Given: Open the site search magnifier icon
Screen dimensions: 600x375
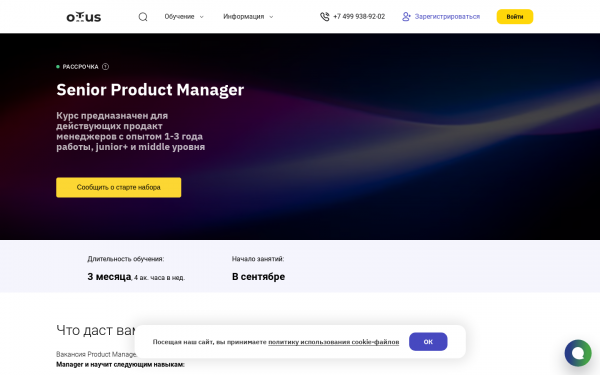Looking at the screenshot, I should tap(143, 17).
